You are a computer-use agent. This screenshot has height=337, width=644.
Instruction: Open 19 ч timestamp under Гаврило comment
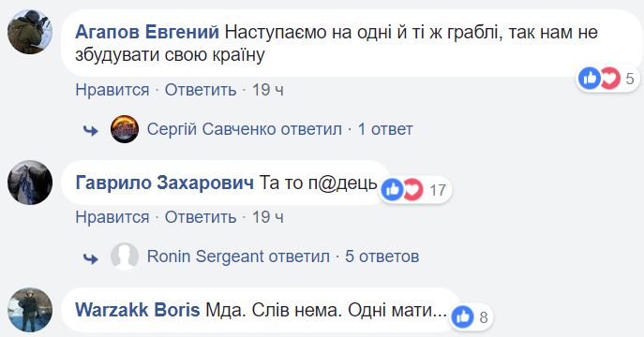click(268, 217)
